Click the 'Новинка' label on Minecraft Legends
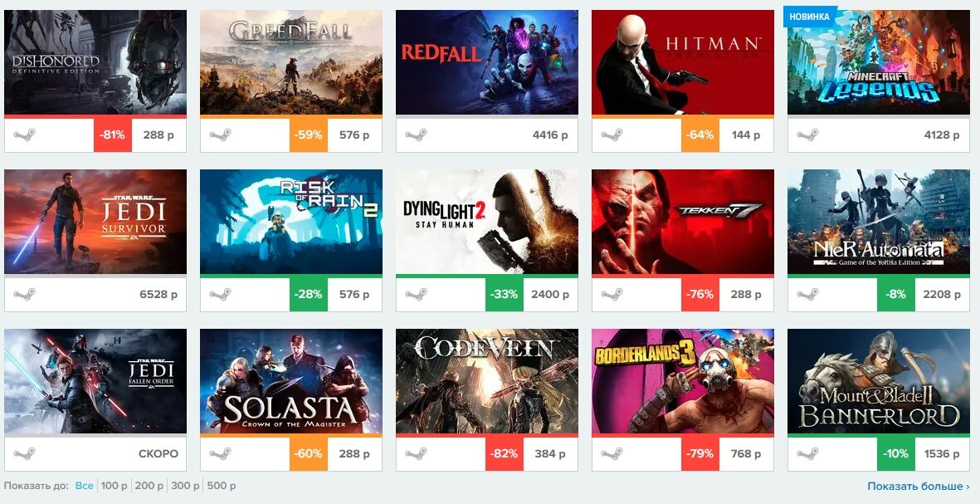The width and height of the screenshot is (980, 504). click(809, 17)
